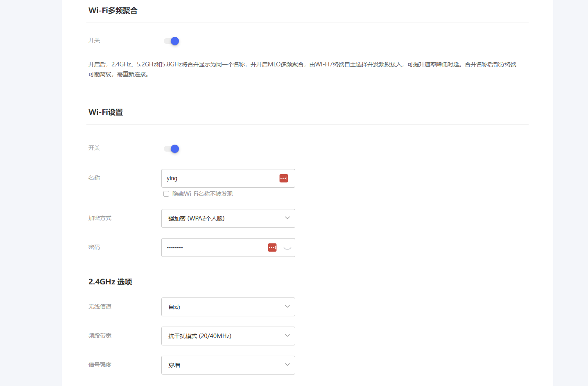Open the 信号强度 signal strength dropdown
588x386 pixels.
[x=228, y=365]
